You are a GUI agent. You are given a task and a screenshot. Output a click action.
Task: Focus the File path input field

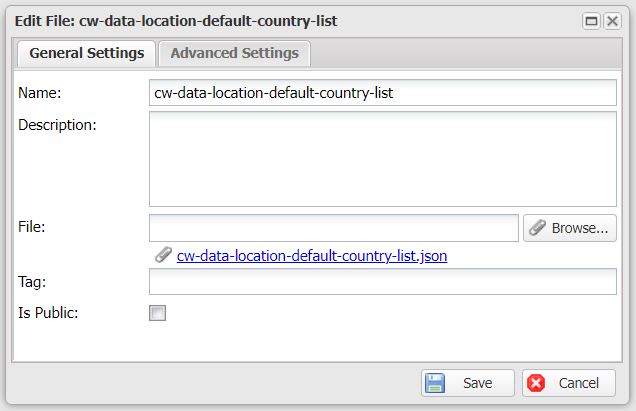333,228
